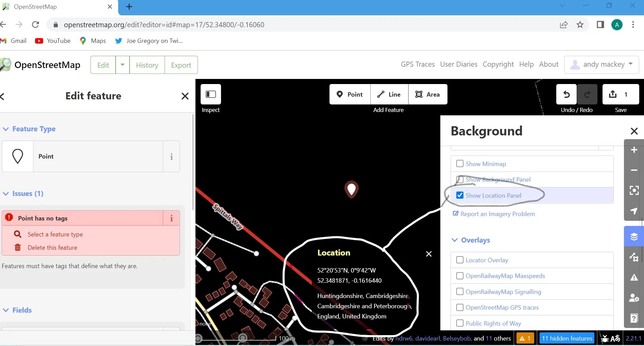
Task: Collapse the Overlays section
Action: pyautogui.click(x=471, y=240)
